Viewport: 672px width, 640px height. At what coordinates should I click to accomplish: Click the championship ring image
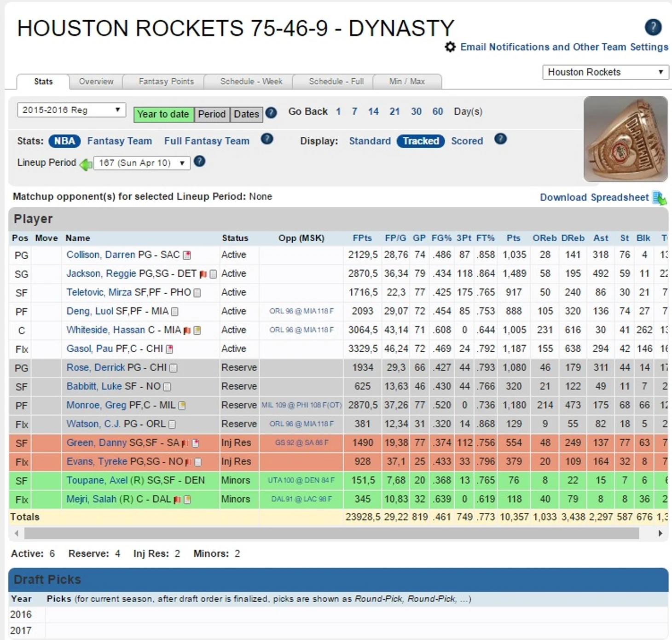(625, 139)
